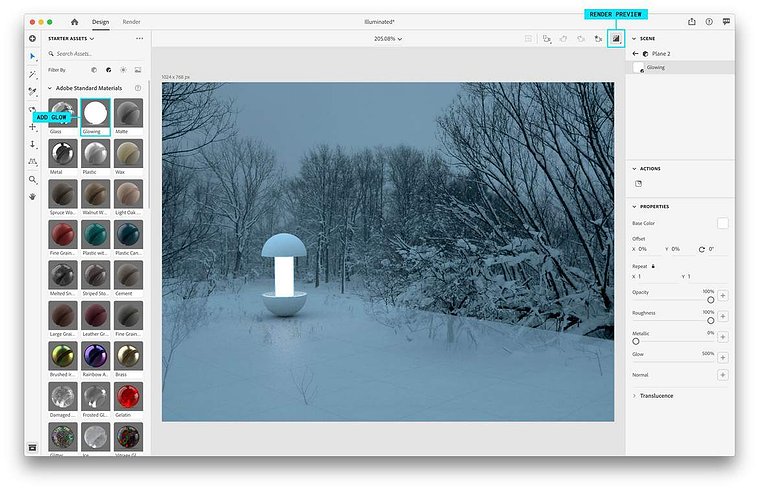Open the content panel icon at toolbar bottom
The image size is (759, 490).
tap(32, 447)
